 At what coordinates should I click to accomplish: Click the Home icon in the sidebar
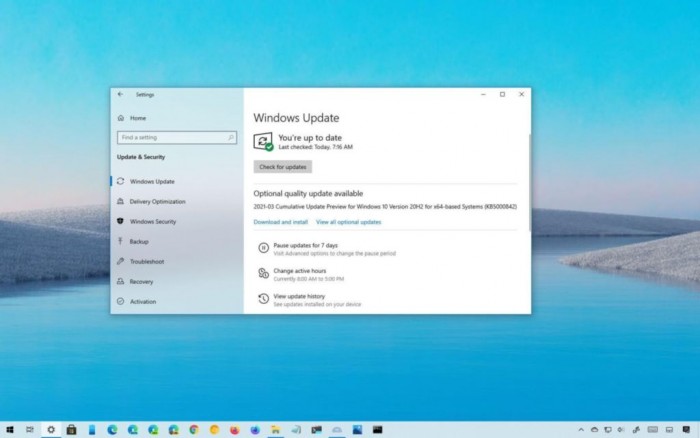tap(121, 118)
